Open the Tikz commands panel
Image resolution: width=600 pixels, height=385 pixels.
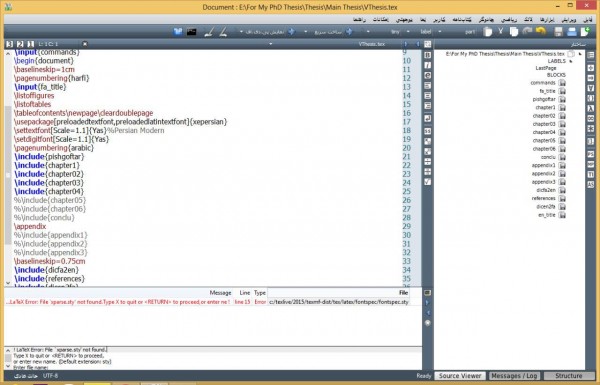click(590, 174)
